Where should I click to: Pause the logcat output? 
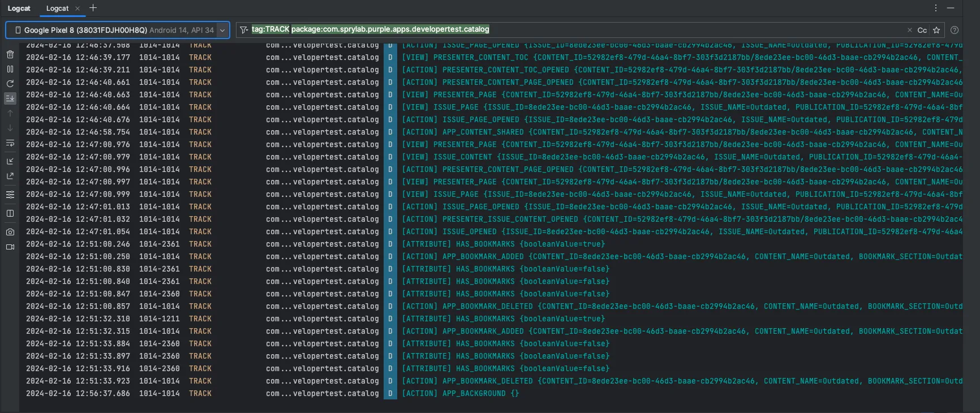(x=10, y=69)
